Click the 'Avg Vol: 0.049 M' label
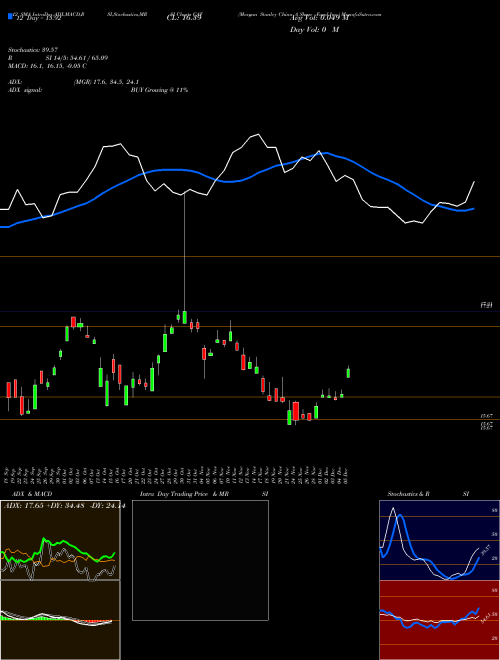Viewport: 500px width, 660px height. click(x=319, y=18)
